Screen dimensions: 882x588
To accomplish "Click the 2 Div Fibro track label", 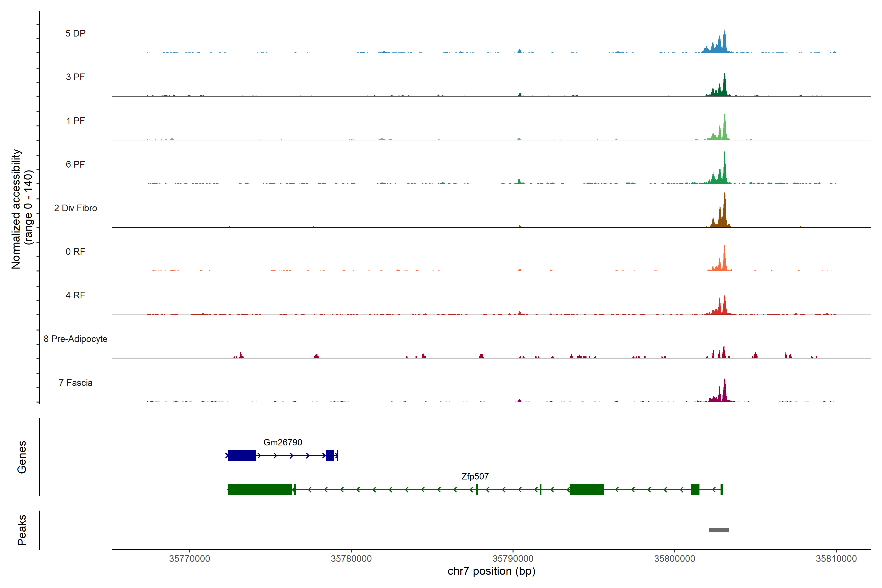I will click(x=75, y=208).
